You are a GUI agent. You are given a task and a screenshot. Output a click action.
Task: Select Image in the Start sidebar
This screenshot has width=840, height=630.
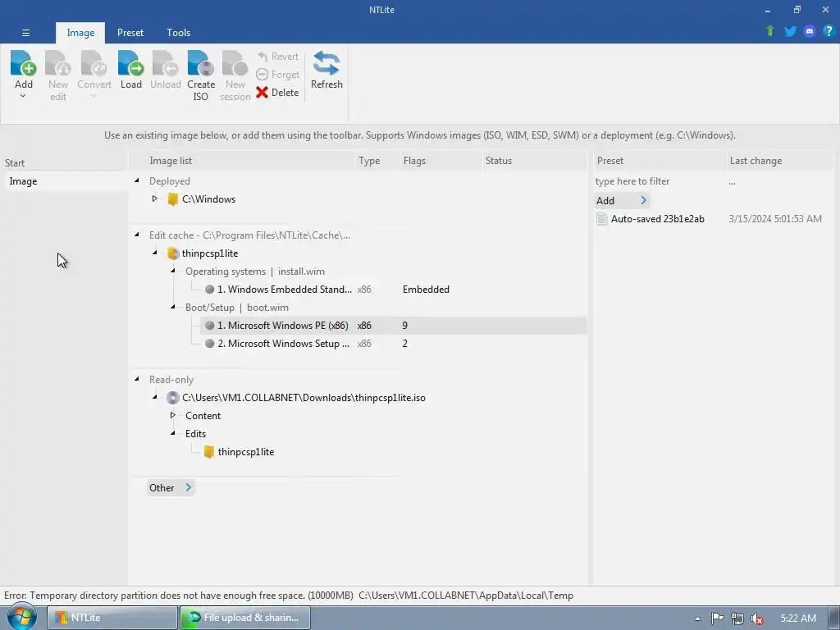click(x=66, y=181)
